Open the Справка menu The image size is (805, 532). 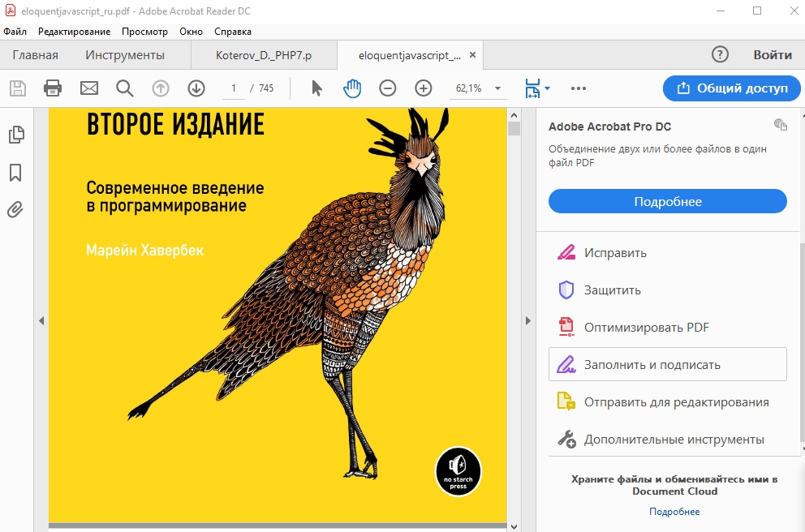(x=233, y=32)
